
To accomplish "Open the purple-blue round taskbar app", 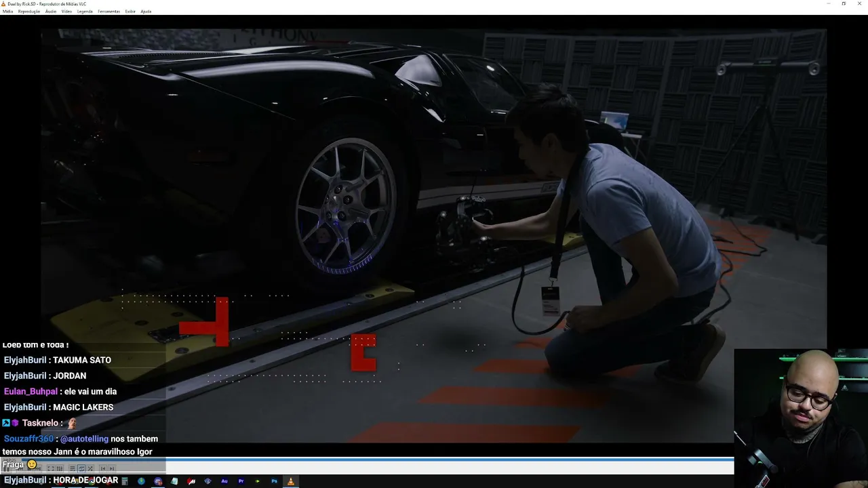I will 158,481.
